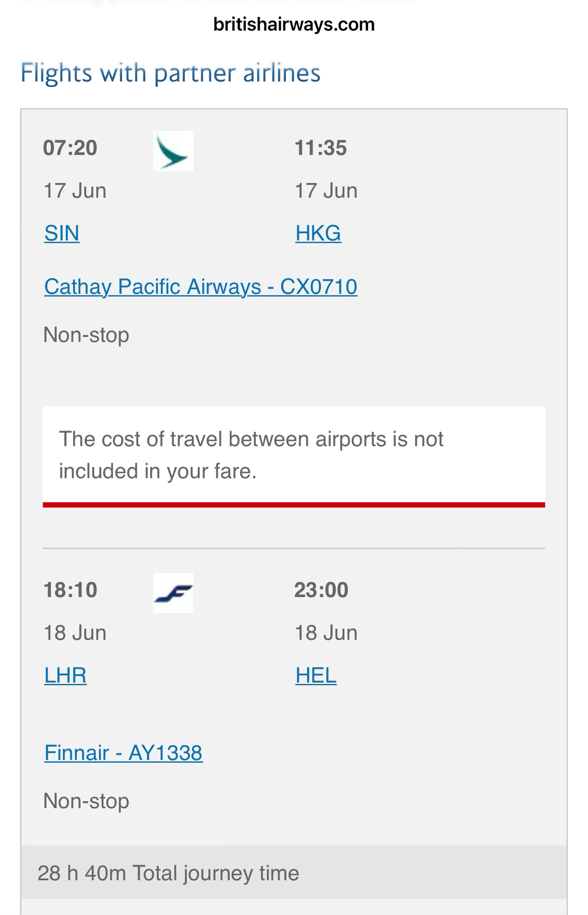Open the HKG airport link
Image resolution: width=588 pixels, height=915 pixels.
[318, 233]
